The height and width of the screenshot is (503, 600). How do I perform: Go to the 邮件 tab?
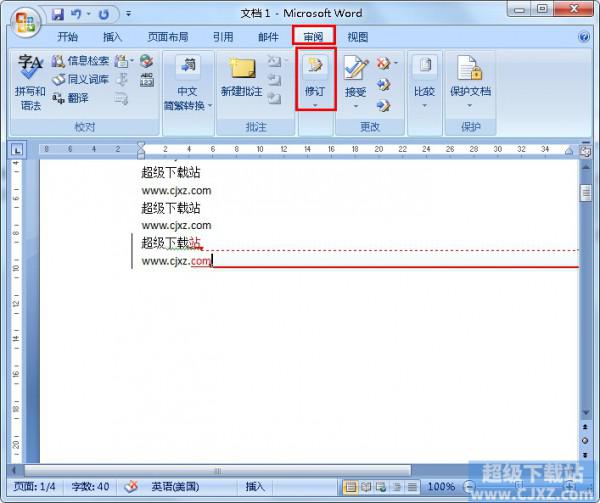click(x=268, y=37)
